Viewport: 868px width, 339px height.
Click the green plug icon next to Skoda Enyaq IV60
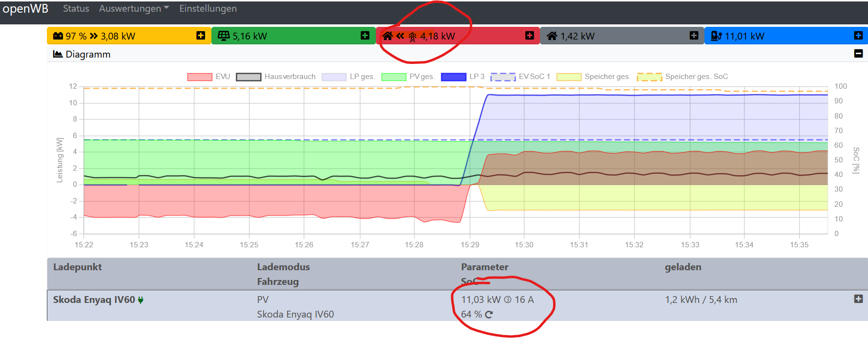click(141, 300)
